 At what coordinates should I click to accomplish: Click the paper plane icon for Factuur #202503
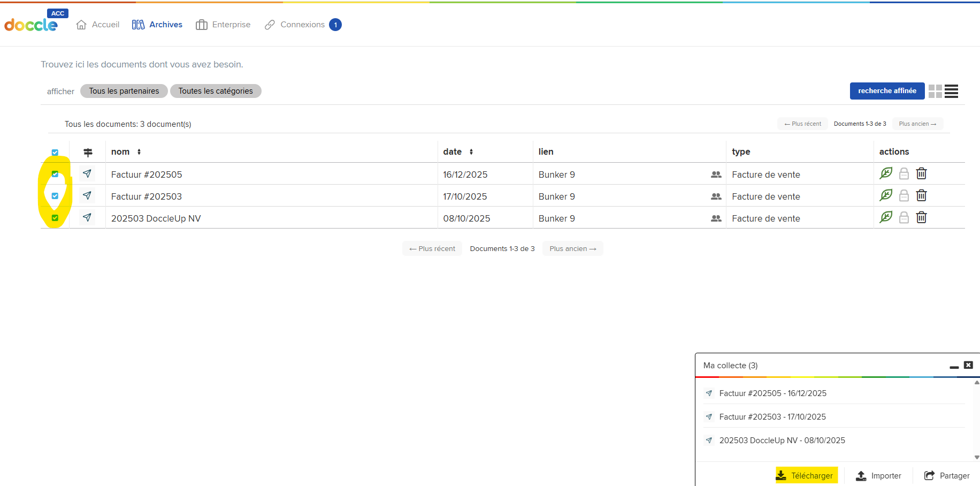(x=87, y=196)
